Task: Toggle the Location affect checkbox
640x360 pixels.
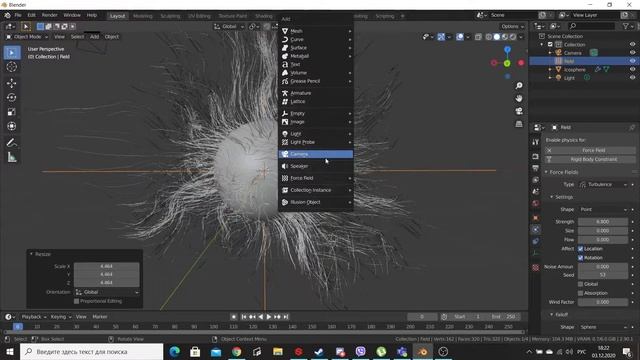Action: click(580, 249)
